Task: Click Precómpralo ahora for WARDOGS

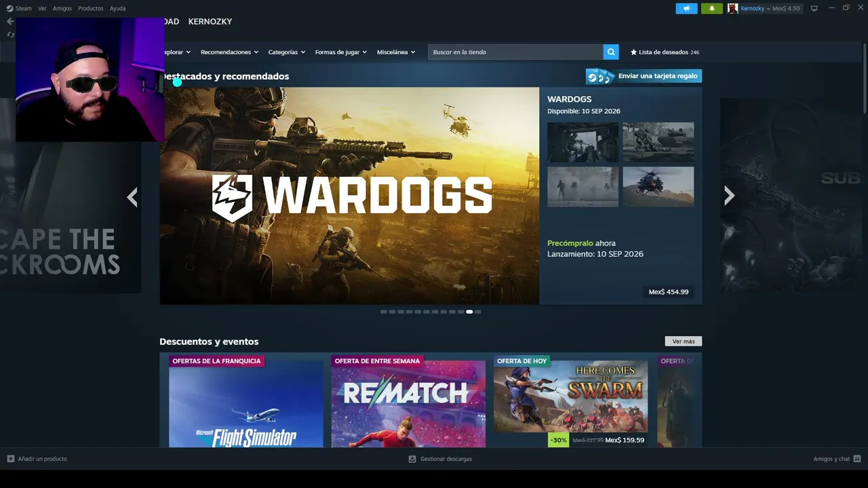Action: 581,243
